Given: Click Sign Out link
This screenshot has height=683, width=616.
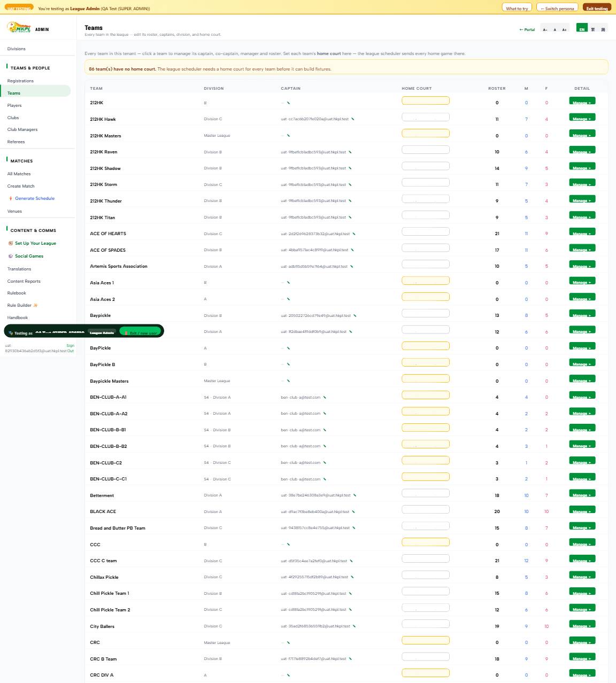Looking at the screenshot, I should point(70,348).
